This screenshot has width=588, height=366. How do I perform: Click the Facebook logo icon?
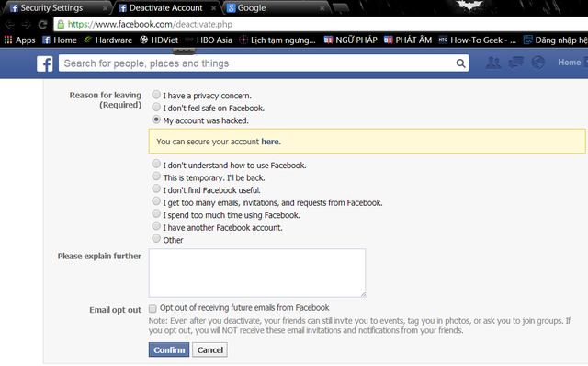coord(45,63)
